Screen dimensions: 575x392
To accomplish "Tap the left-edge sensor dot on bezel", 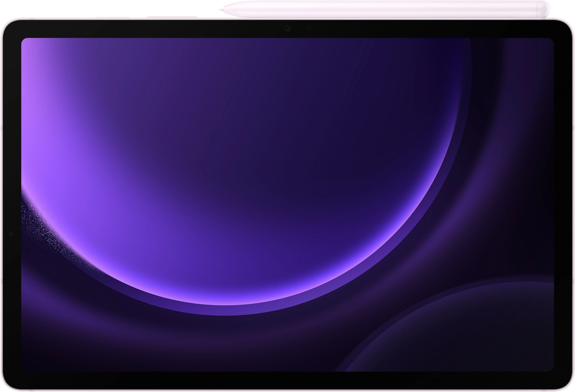I will pos(11,234).
